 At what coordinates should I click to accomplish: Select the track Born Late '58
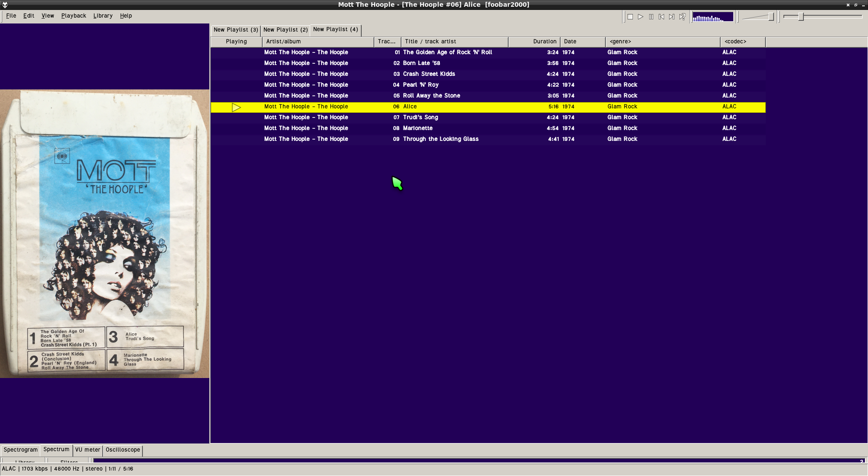click(x=488, y=63)
